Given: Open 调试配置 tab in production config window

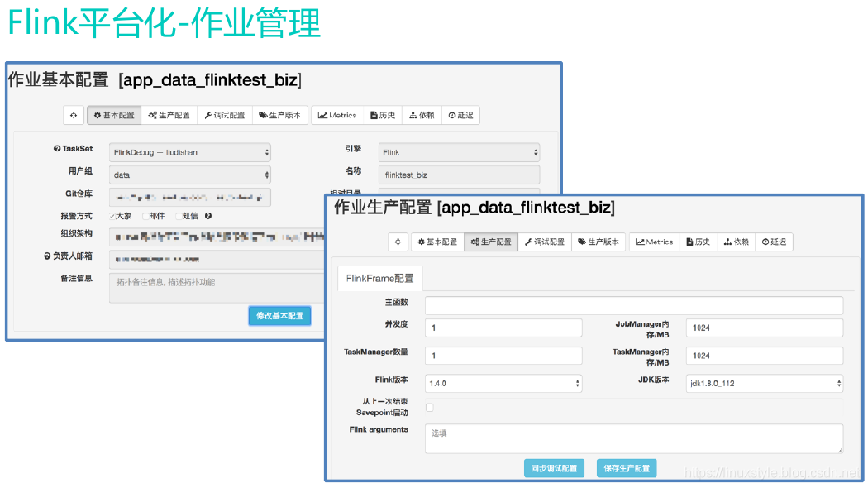Looking at the screenshot, I should (545, 242).
